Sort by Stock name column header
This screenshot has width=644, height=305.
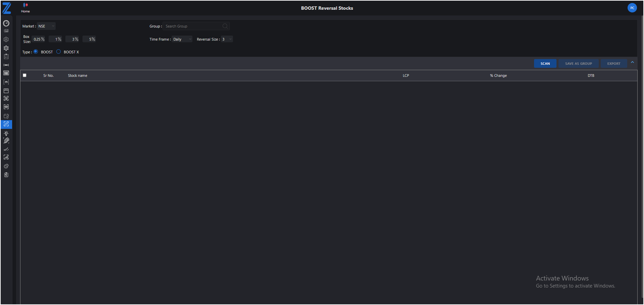coord(77,75)
